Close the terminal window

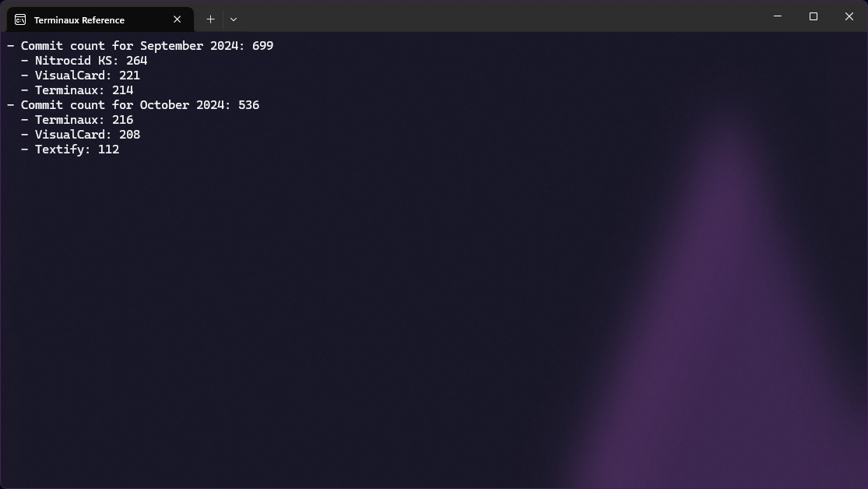(849, 16)
